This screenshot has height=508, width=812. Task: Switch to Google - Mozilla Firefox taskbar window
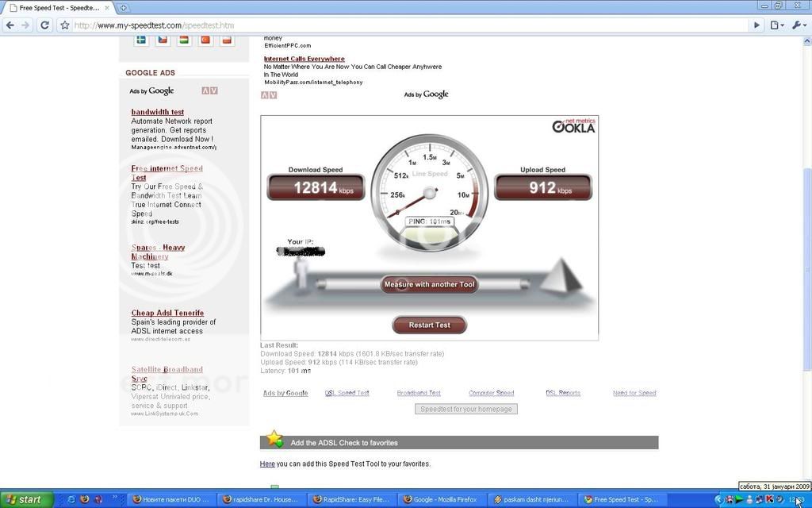440,499
